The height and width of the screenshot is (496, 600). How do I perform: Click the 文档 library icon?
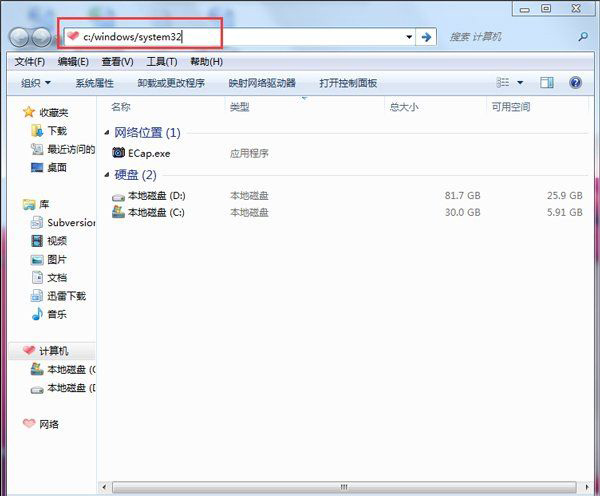click(x=37, y=277)
